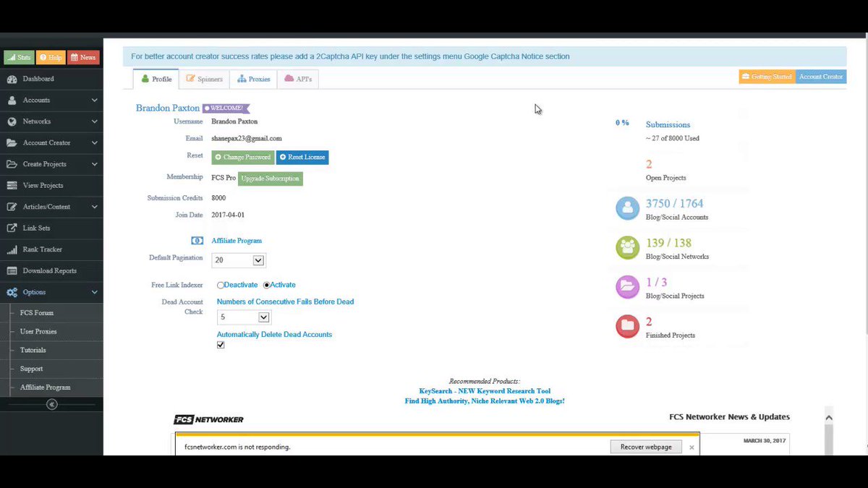The width and height of the screenshot is (868, 488).
Task: Click the news panel scrollbar up arrow
Action: tap(829, 418)
